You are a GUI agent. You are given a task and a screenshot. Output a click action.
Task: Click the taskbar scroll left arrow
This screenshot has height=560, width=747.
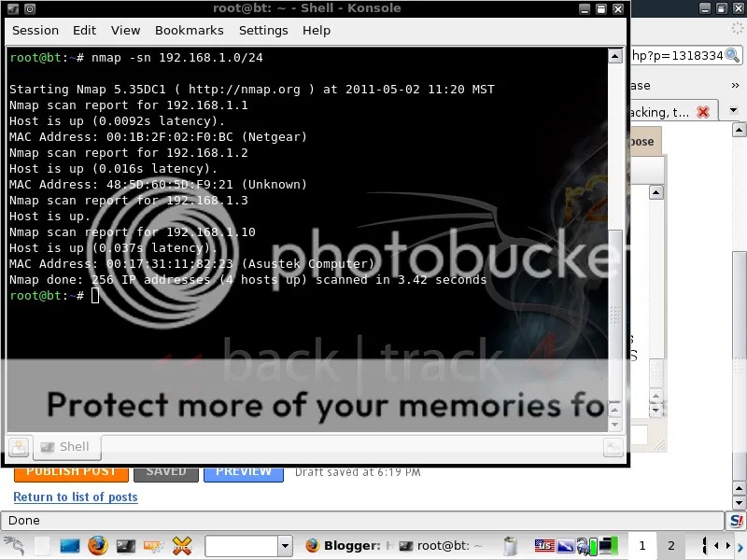[716, 546]
